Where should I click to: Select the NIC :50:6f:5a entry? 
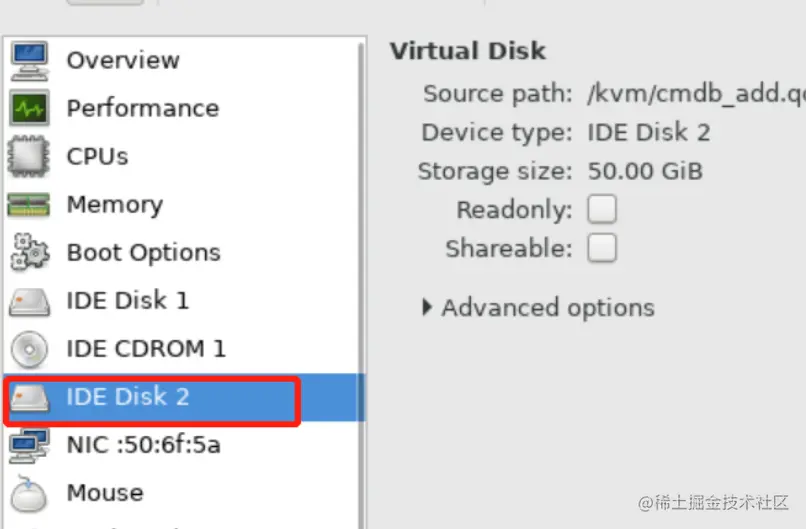pos(143,445)
